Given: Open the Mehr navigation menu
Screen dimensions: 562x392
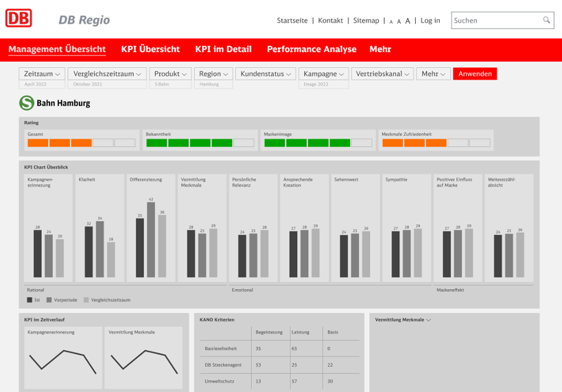Looking at the screenshot, I should [380, 49].
